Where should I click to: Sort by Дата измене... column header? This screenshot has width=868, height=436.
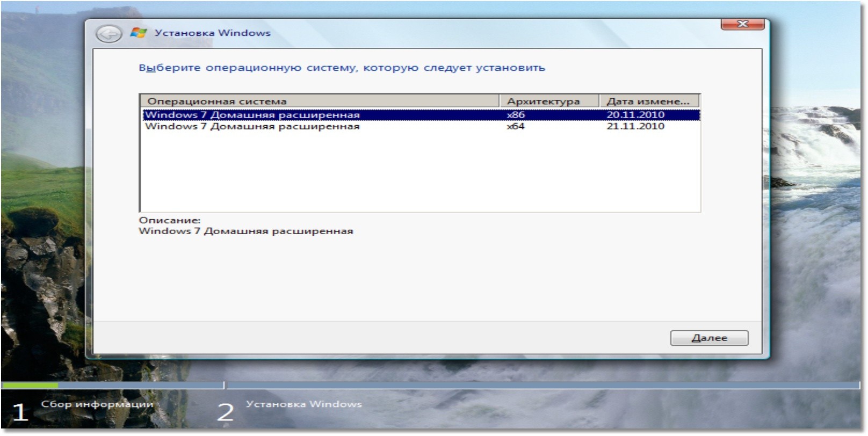(x=649, y=101)
